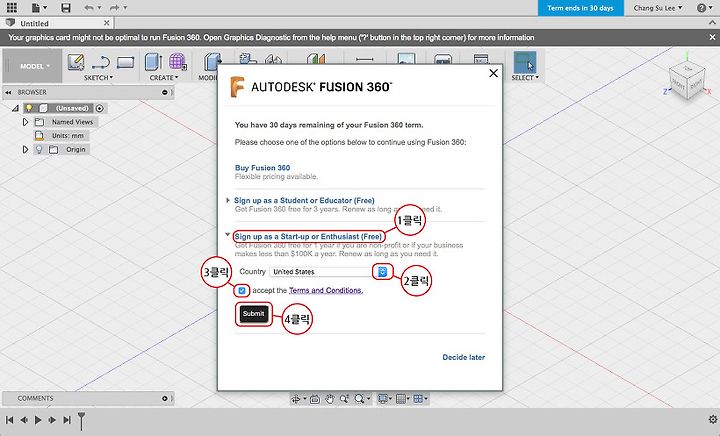This screenshot has width=720, height=436.
Task: Dismiss the graphics card warning banner
Action: (x=712, y=37)
